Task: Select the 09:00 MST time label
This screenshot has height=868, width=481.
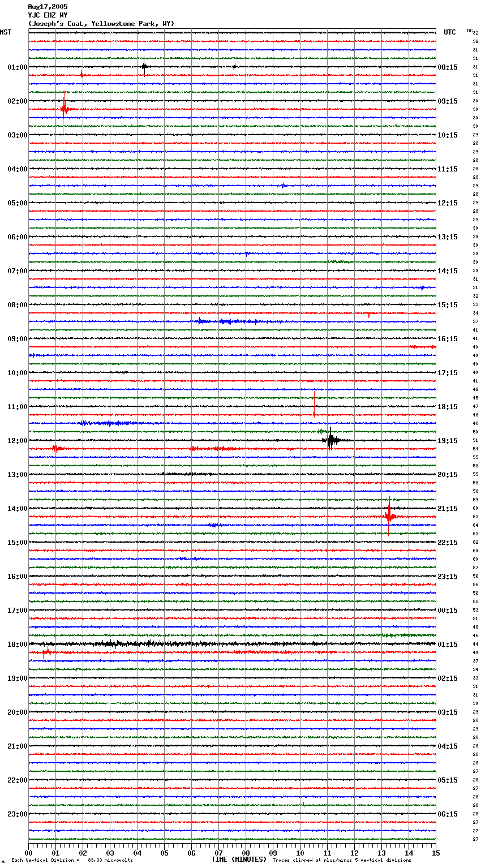Action: pos(18,339)
